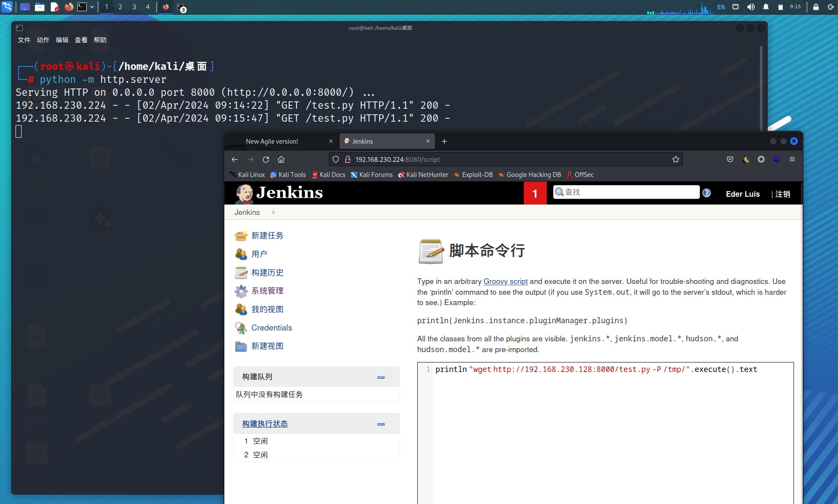Click the site security lock icon
The image size is (838, 504).
[347, 159]
